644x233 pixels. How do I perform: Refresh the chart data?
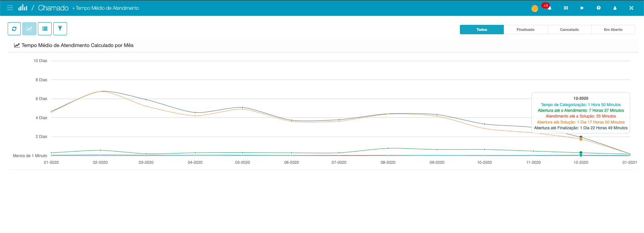click(14, 29)
